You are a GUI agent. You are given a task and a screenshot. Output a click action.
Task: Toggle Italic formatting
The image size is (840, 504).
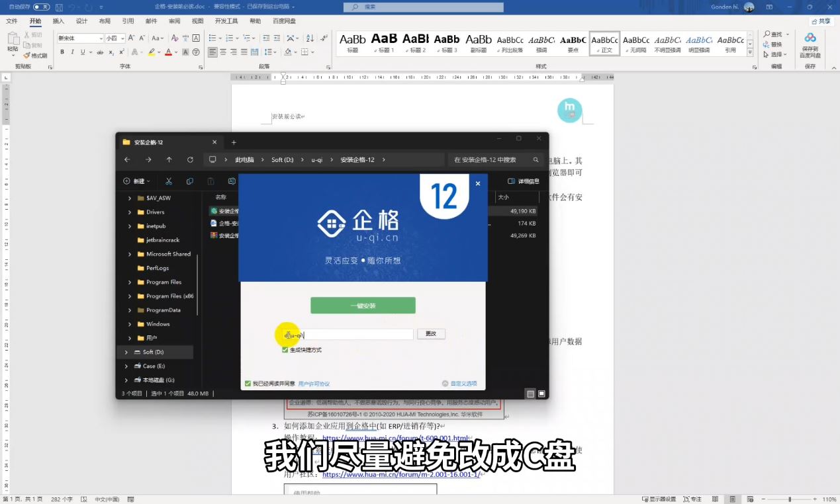[73, 52]
